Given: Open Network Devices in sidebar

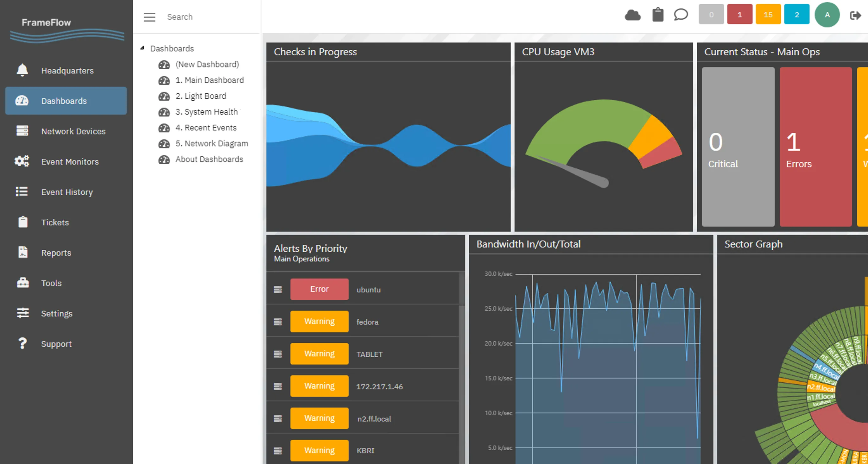Looking at the screenshot, I should coord(73,131).
